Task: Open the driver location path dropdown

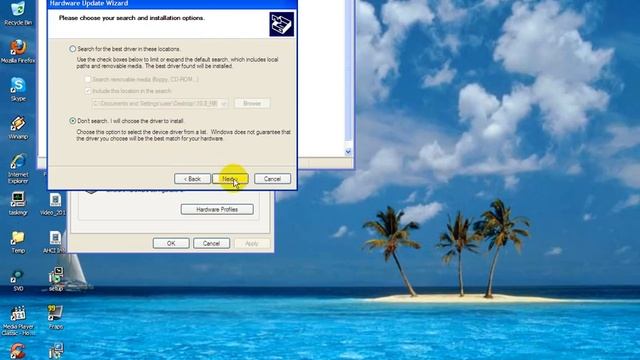Action: (x=223, y=104)
